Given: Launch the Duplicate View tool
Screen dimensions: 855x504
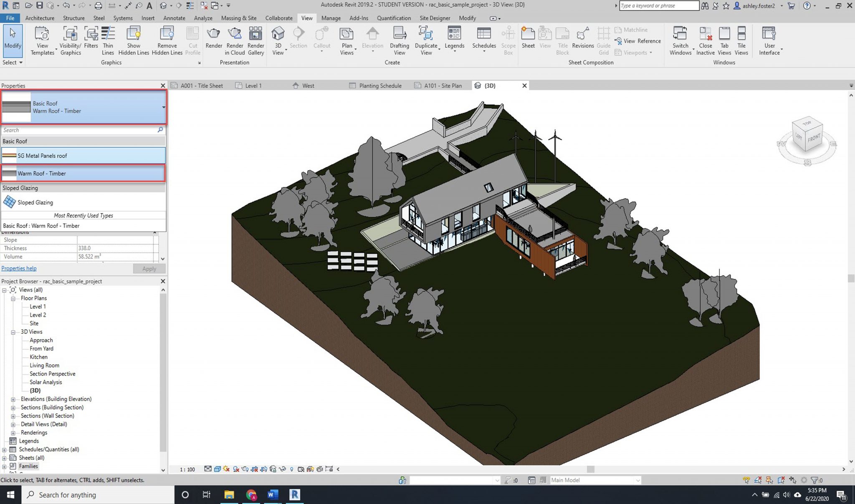Looking at the screenshot, I should pos(426,40).
